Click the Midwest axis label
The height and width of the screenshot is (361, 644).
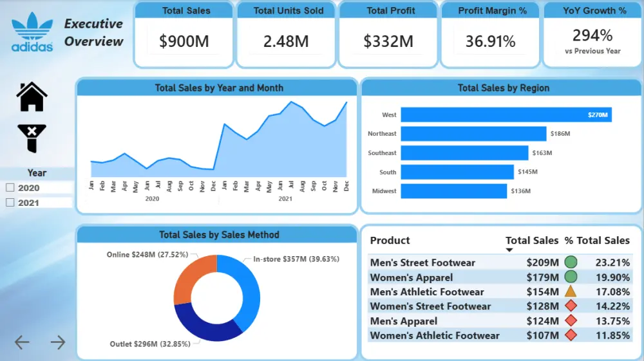click(x=384, y=191)
